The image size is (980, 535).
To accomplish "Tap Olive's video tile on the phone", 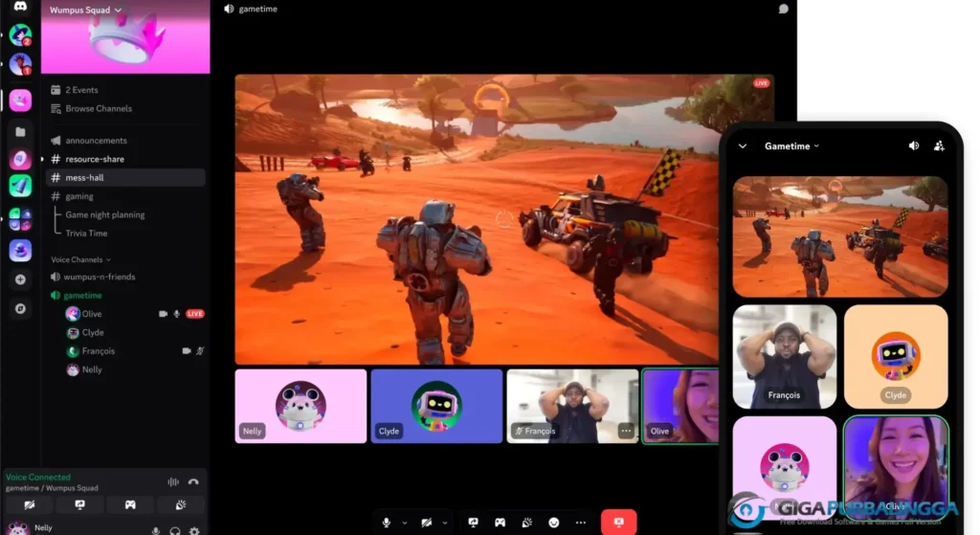I will (x=896, y=466).
